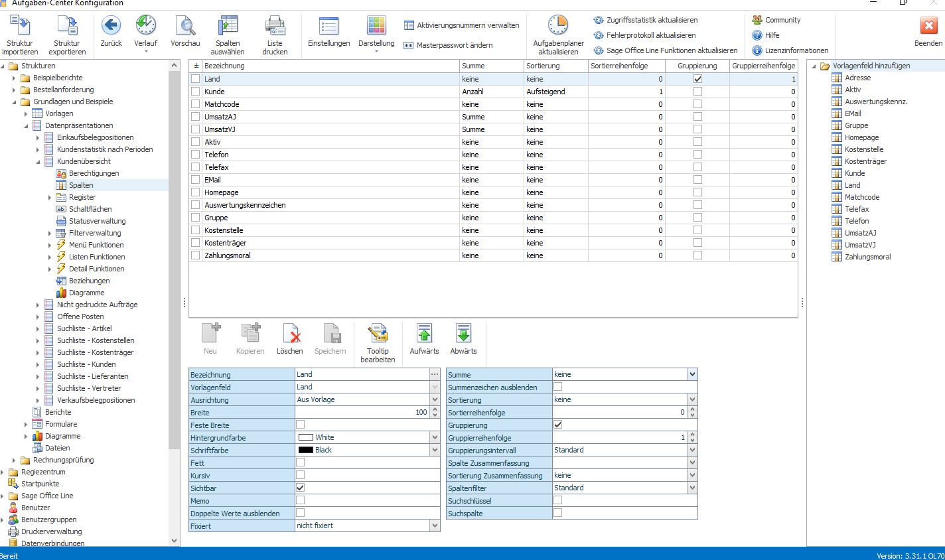
Task: Go back with the Zurück arrow icon
Action: coord(111,26)
